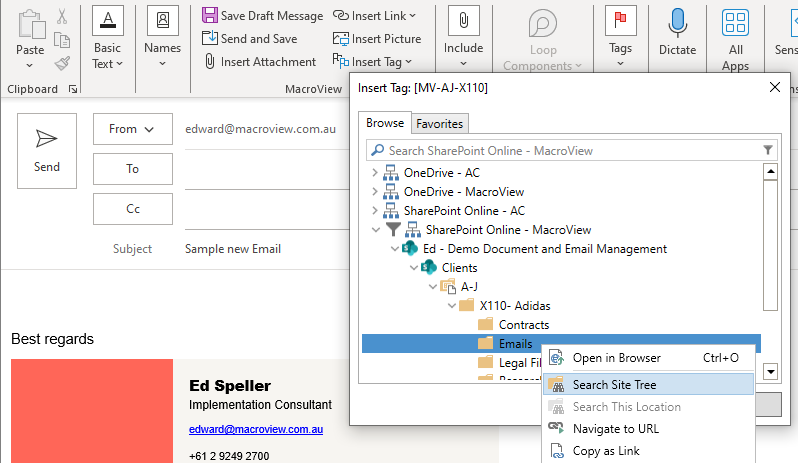Click the Paste clipboard icon

32,24
